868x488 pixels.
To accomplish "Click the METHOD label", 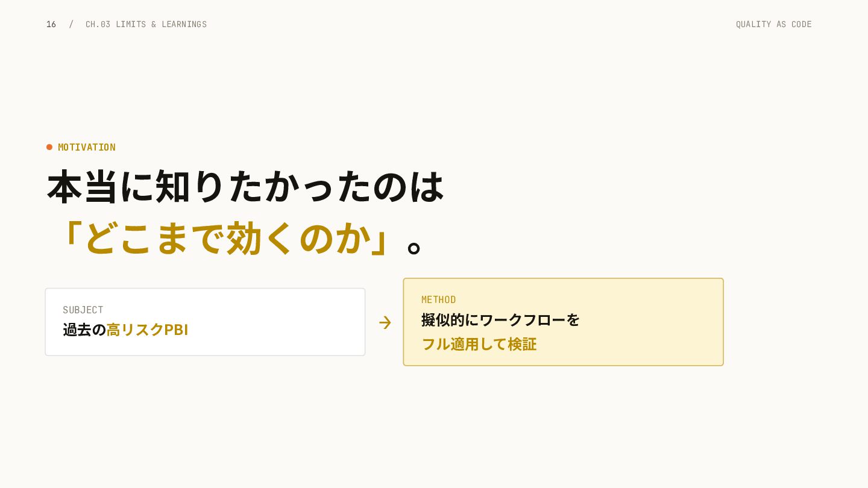I will [x=438, y=299].
